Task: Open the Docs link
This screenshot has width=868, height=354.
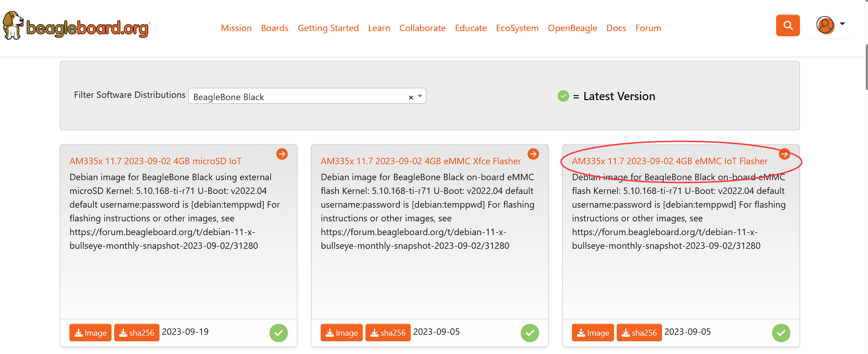Action: pos(616,28)
